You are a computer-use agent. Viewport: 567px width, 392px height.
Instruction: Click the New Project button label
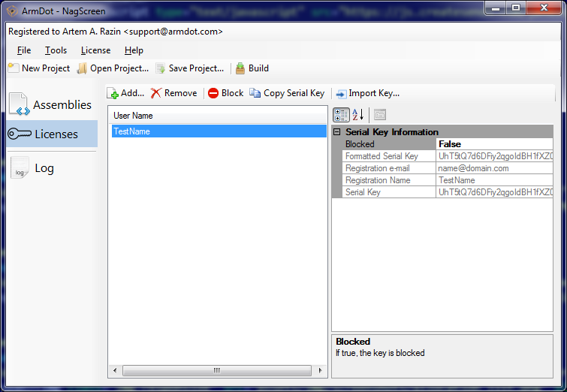[46, 68]
